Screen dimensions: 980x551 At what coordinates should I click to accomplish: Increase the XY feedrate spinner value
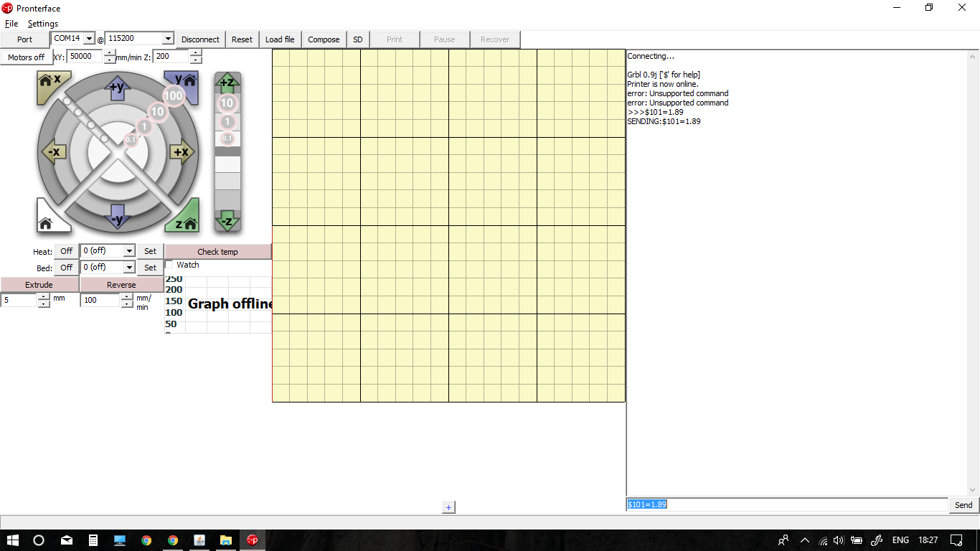[109, 52]
